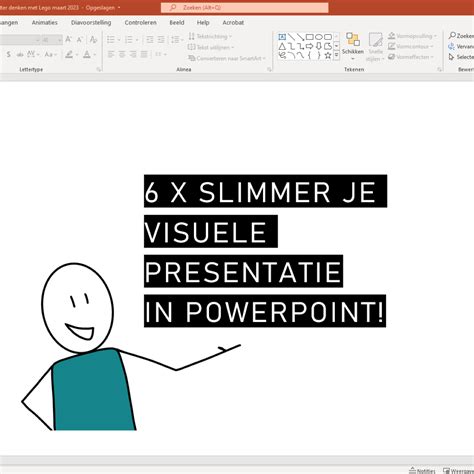Clear all text formatting
The image size is (474, 474).
pos(94,40)
